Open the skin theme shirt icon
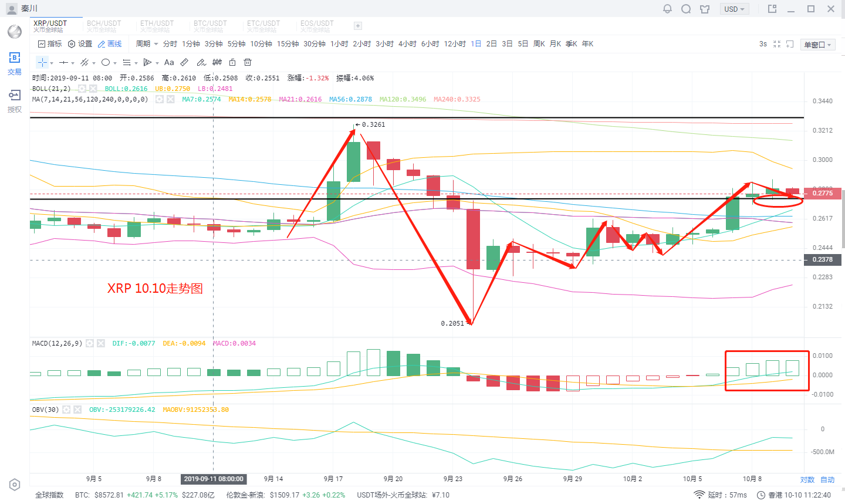The height and width of the screenshot is (504, 845). click(705, 9)
